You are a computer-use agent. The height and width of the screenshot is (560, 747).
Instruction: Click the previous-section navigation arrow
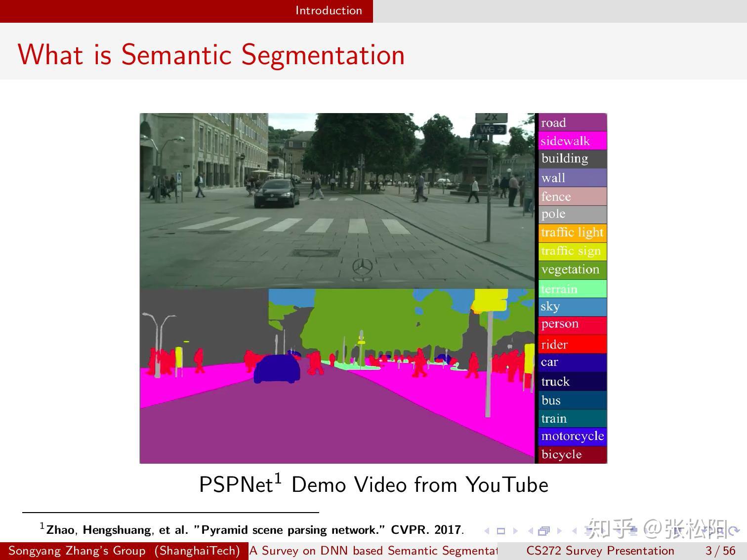(x=574, y=530)
